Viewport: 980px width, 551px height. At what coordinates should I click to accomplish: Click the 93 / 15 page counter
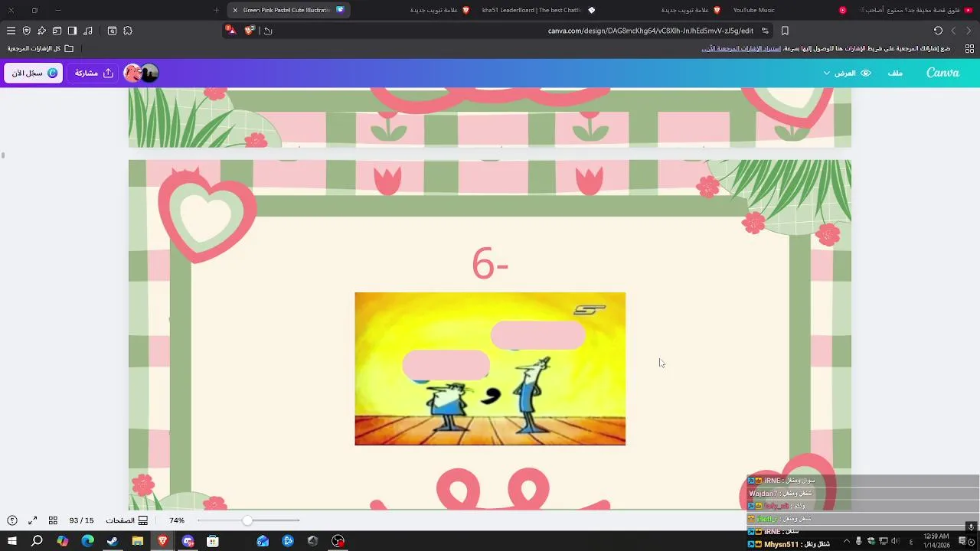(81, 520)
